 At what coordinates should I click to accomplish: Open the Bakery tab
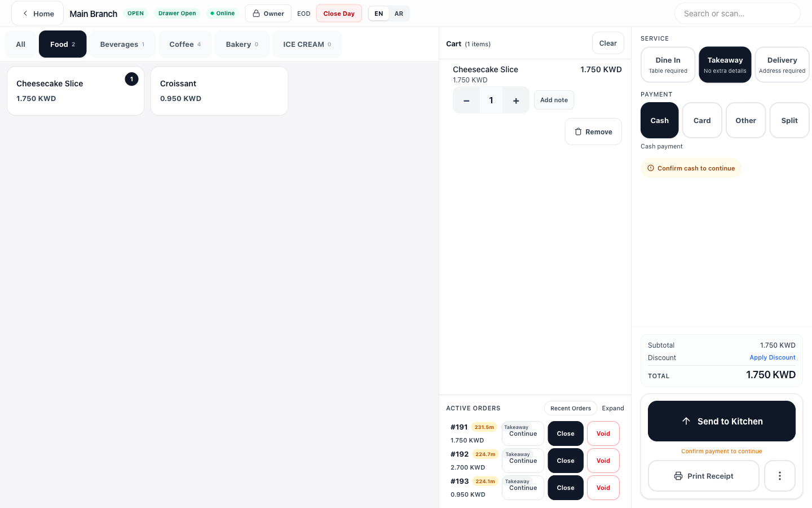[242, 43]
